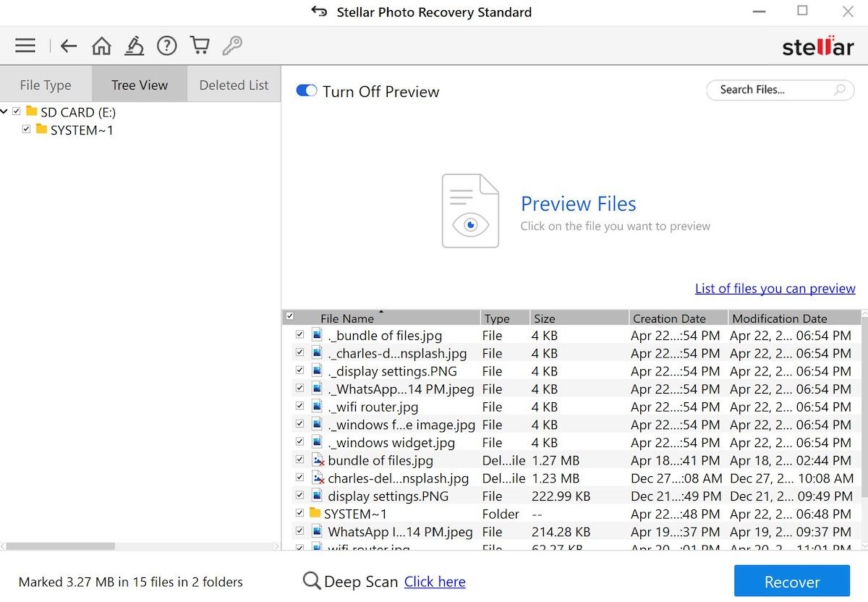The image size is (868, 602).
Task: Switch to the File Type tab
Action: coord(46,85)
